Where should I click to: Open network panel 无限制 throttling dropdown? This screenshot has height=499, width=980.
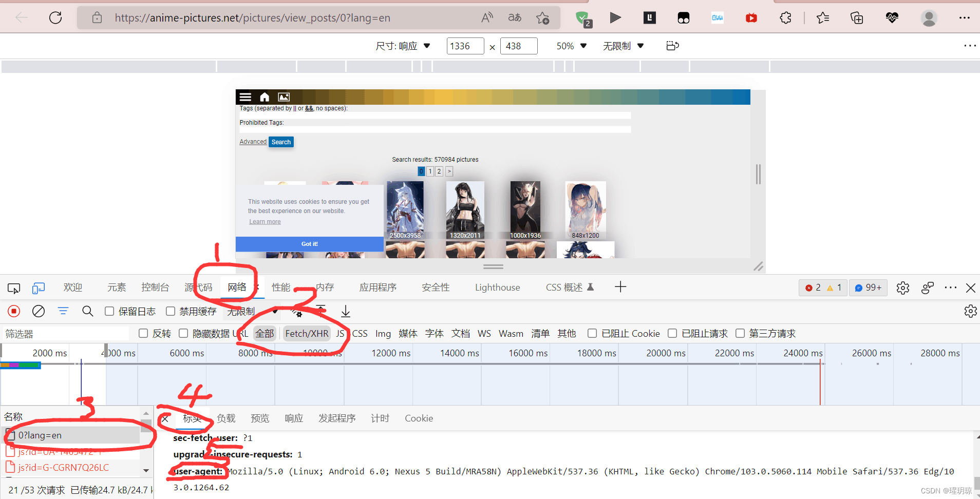(252, 311)
